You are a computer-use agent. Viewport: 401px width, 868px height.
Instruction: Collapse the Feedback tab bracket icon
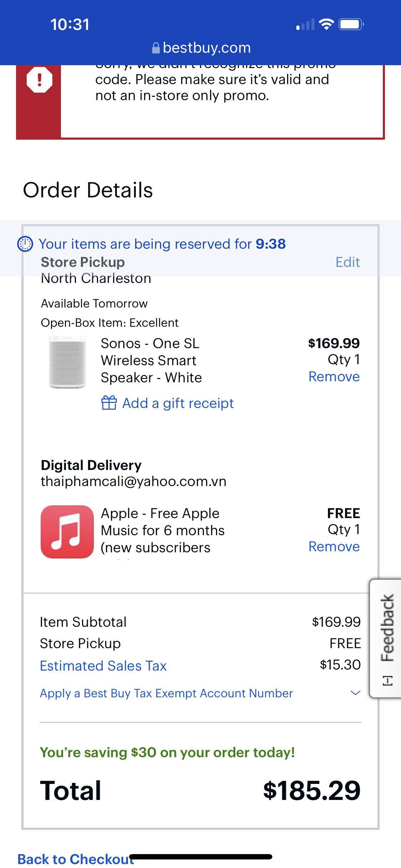387,680
